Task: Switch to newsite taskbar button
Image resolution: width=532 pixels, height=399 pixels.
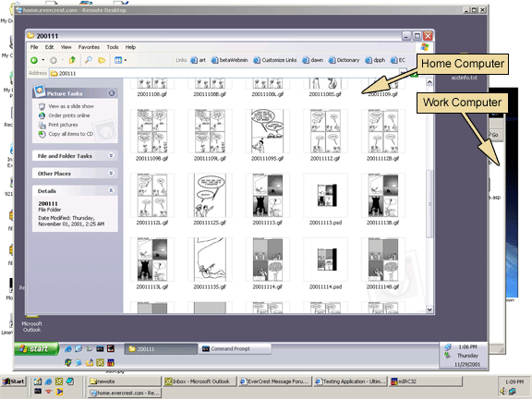Action: 124,381
